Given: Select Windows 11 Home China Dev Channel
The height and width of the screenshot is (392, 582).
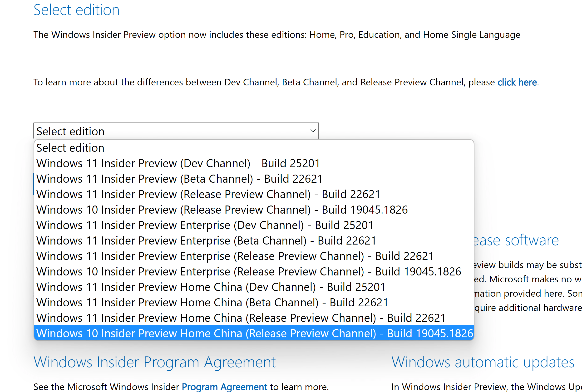Looking at the screenshot, I should coord(211,287).
